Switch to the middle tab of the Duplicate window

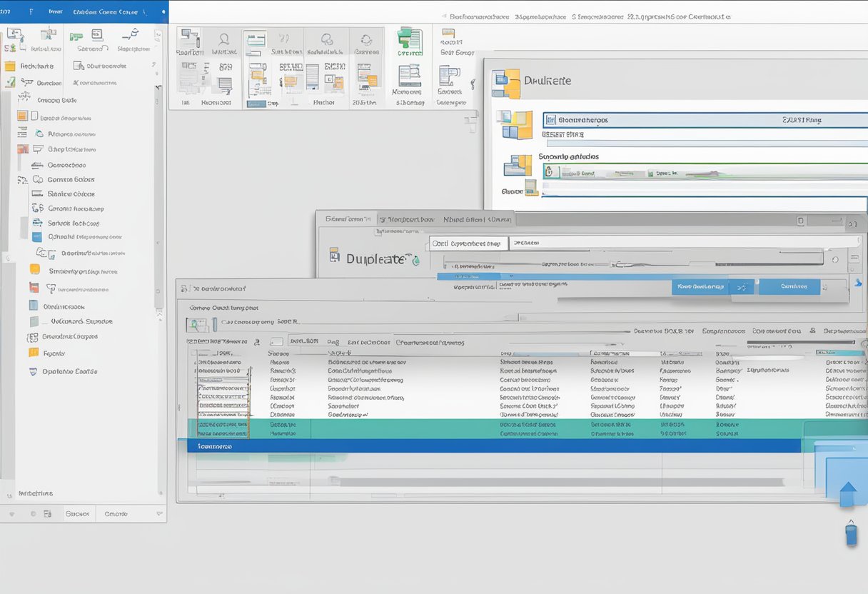coord(405,219)
